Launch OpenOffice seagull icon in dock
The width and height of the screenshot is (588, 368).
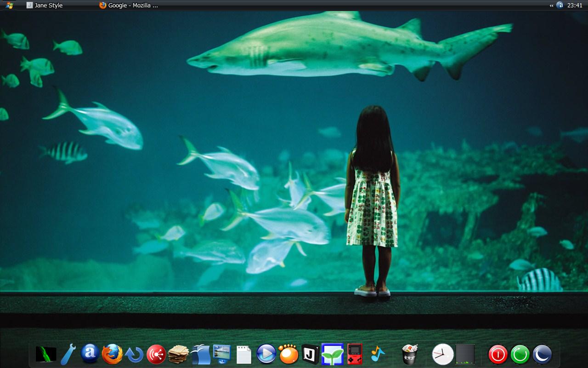click(x=200, y=354)
